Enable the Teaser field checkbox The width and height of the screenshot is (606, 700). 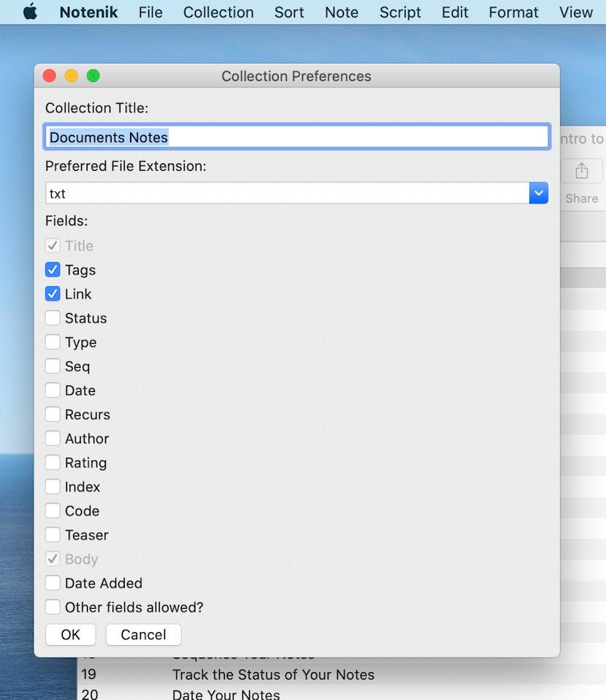(x=53, y=535)
